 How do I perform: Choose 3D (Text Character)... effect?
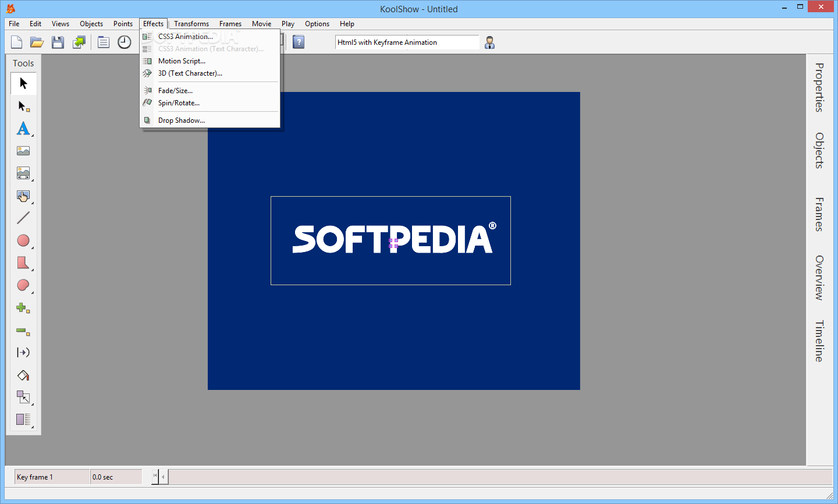210,73
